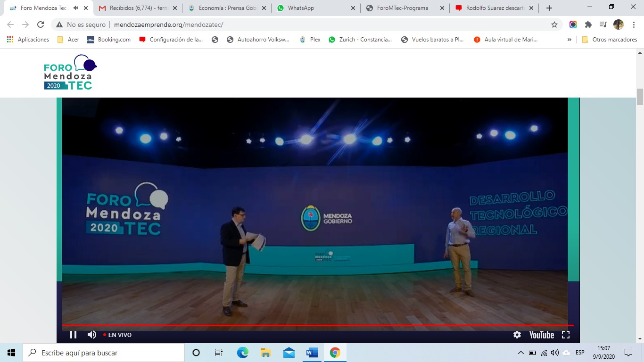Go forward in browser history
This screenshot has width=644, height=362.
point(25,25)
